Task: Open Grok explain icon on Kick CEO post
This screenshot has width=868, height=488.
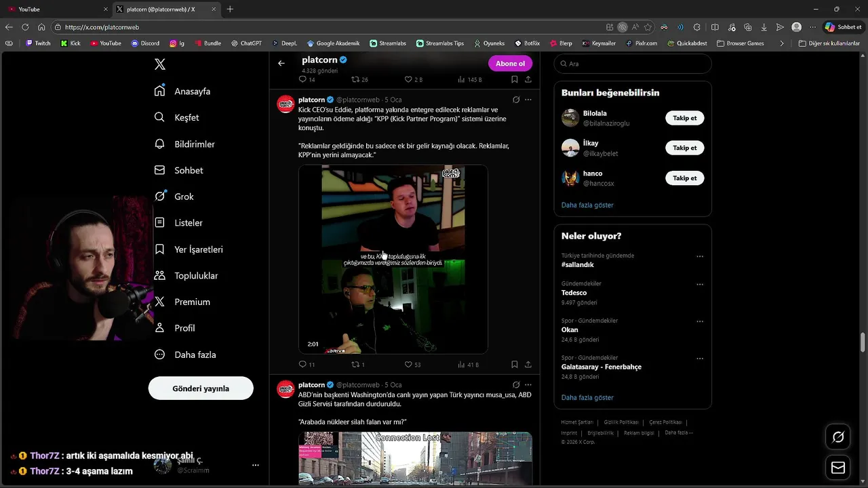Action: (515, 100)
